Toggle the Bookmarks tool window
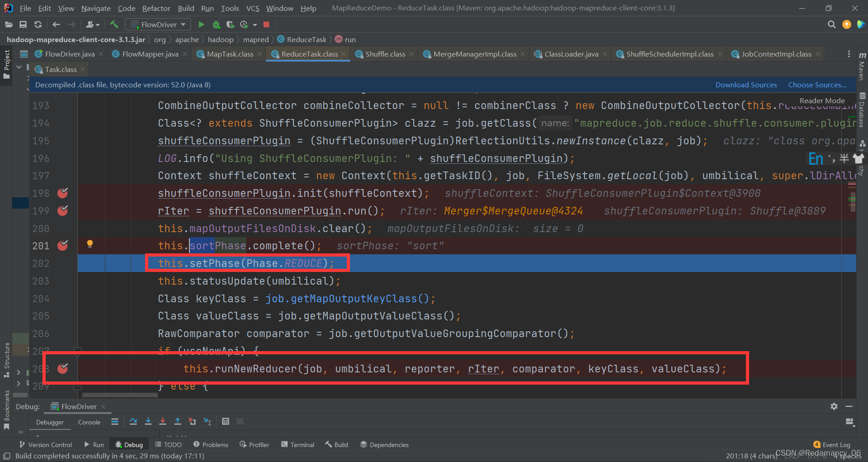Image resolution: width=868 pixels, height=462 pixels. (x=6, y=410)
